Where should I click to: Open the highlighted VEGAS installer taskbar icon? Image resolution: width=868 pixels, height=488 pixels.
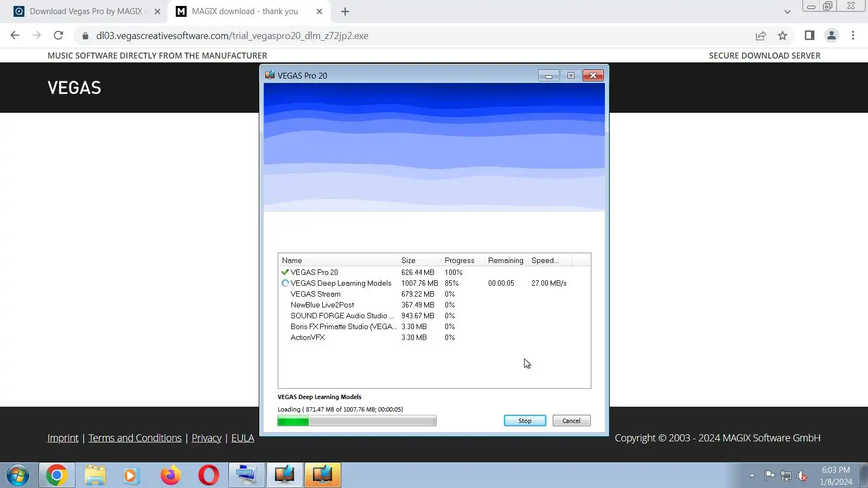pos(322,476)
